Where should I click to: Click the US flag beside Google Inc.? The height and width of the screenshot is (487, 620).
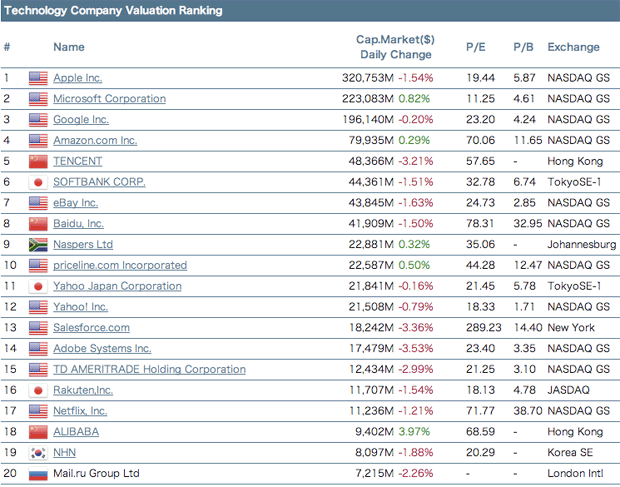click(x=38, y=120)
